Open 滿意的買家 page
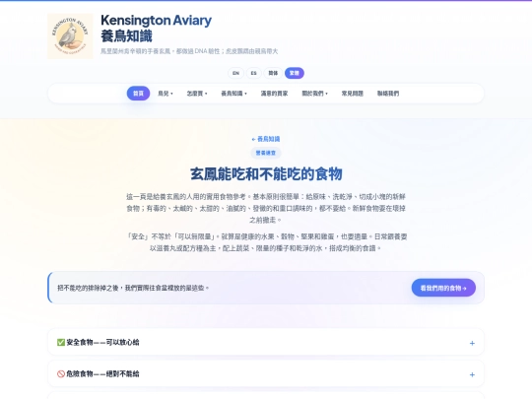This screenshot has height=399, width=532. pyautogui.click(x=274, y=94)
